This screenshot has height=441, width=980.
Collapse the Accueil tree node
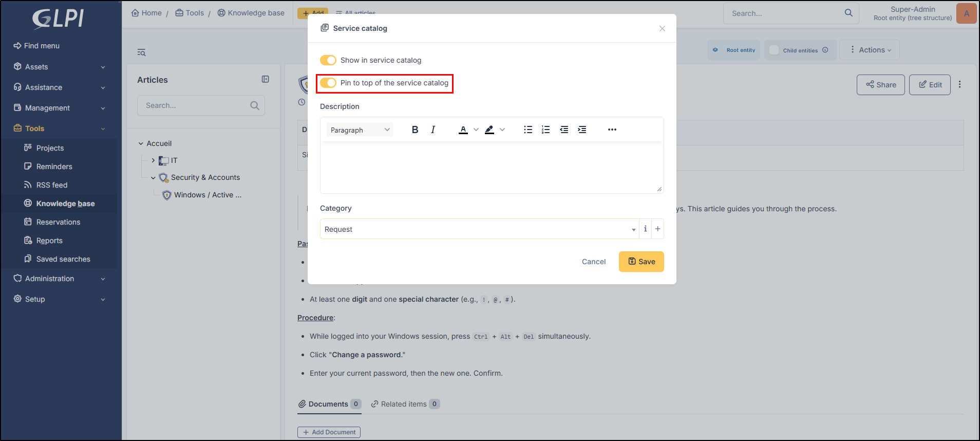click(141, 143)
